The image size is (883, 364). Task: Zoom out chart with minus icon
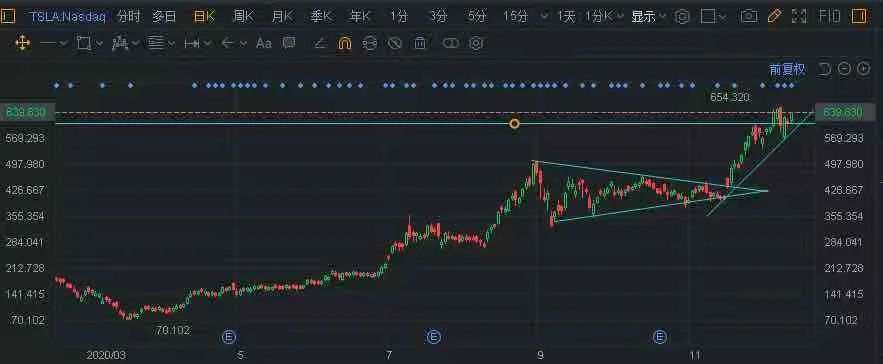(x=844, y=69)
